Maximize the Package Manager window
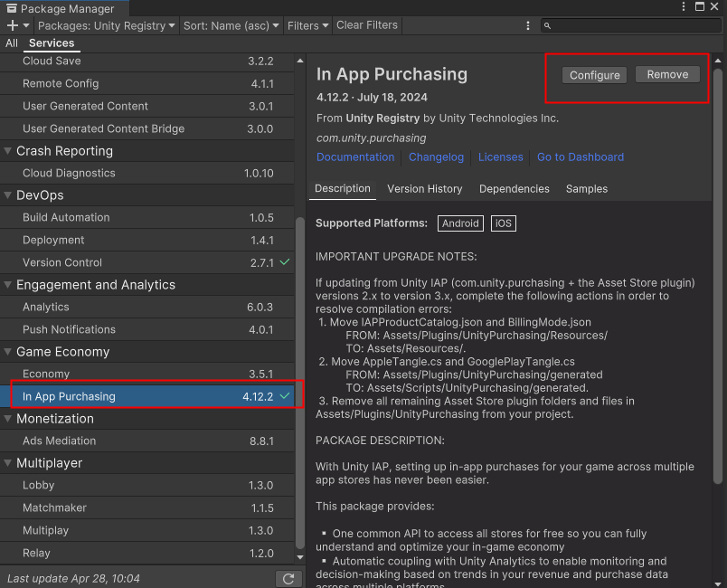The image size is (727, 588). (x=700, y=6)
